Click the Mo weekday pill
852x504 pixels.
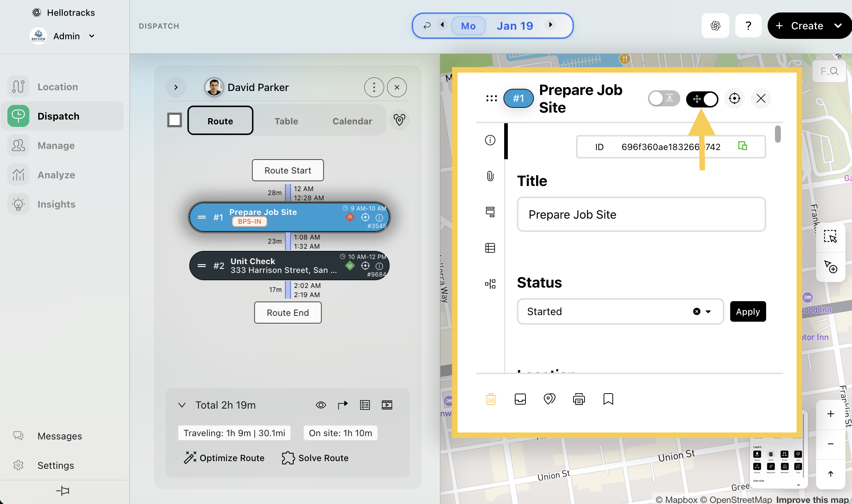pos(468,26)
